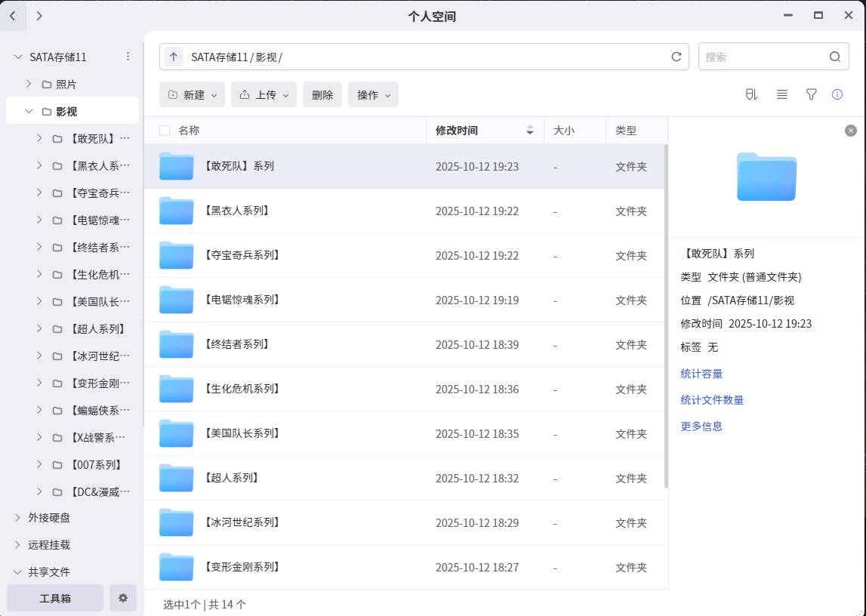Expand the 照片 folder in sidebar
Viewport: 866px width, 616px height.
[29, 84]
